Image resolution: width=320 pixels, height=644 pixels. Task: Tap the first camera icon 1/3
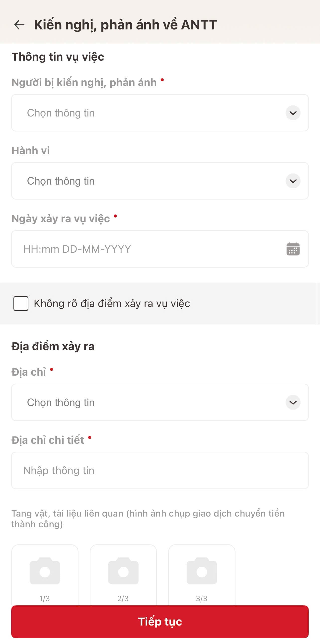(x=45, y=570)
